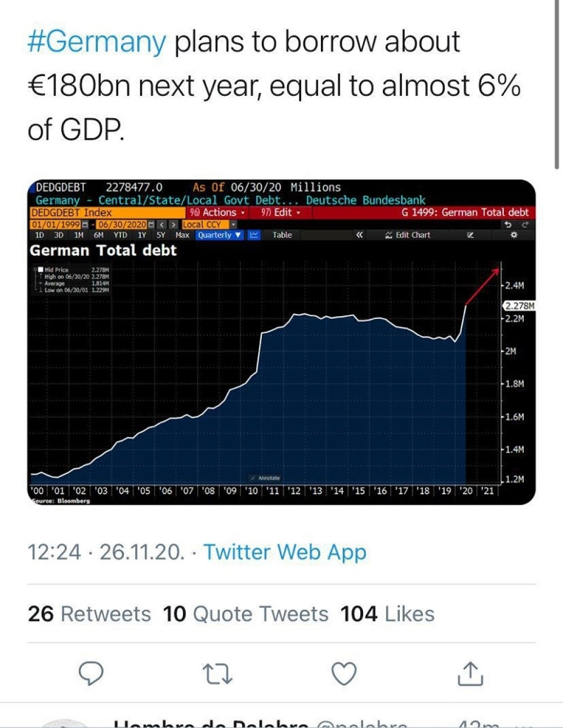The image size is (563, 728).
Task: Like the tweet with the heart icon
Action: tap(343, 673)
